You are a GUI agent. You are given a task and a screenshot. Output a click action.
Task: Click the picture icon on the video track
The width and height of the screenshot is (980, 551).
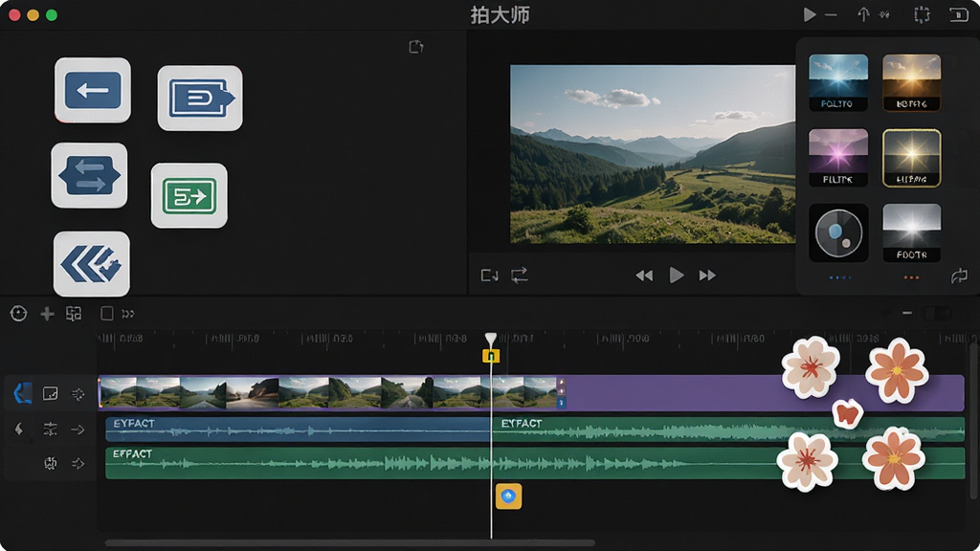[x=50, y=393]
